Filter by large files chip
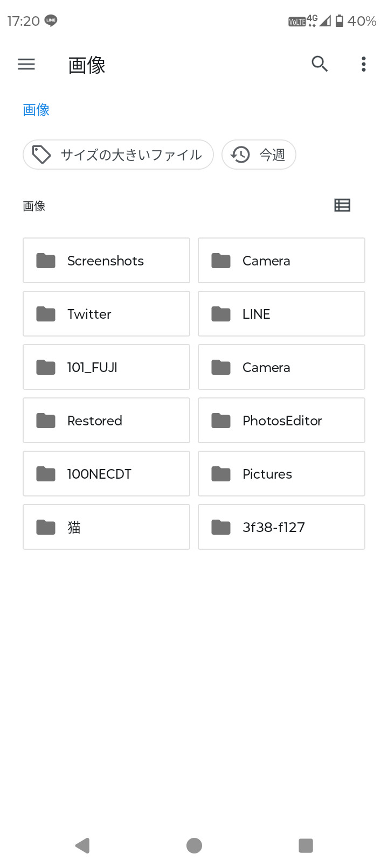Image resolution: width=388 pixels, height=868 pixels. 118,155
